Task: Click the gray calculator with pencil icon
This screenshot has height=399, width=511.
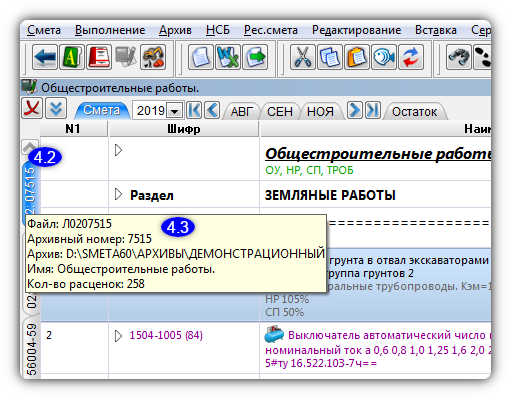Action: click(x=126, y=57)
